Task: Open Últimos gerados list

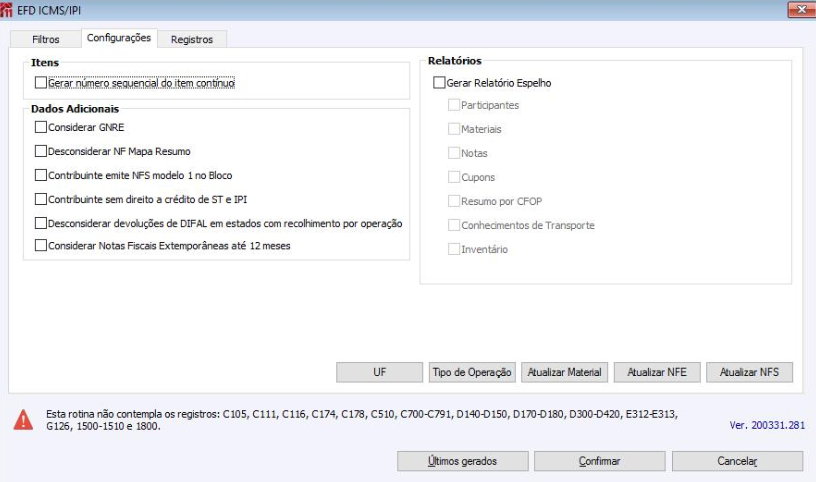Action: click(x=462, y=461)
